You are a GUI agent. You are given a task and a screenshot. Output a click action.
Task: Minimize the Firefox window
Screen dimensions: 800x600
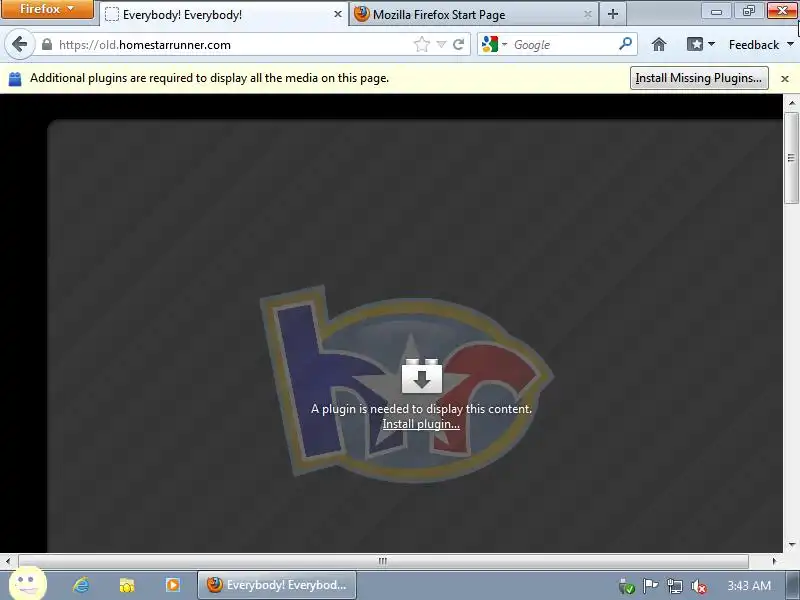coord(716,11)
